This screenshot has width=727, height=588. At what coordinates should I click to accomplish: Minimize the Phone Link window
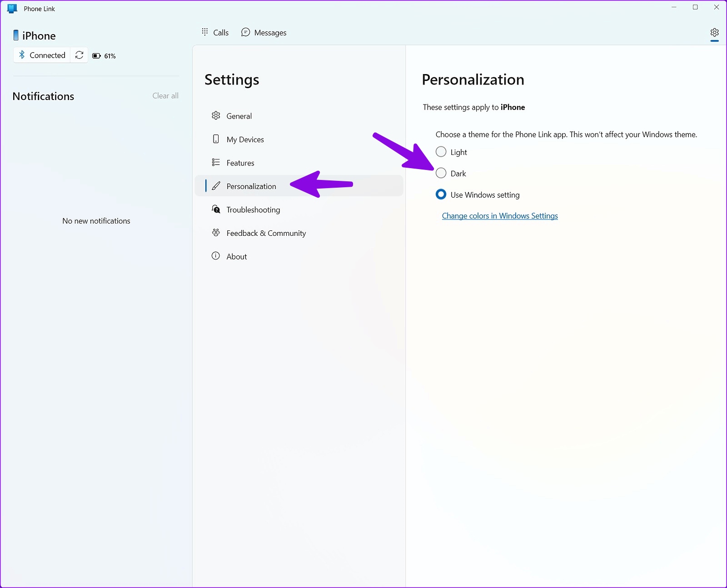coord(674,7)
